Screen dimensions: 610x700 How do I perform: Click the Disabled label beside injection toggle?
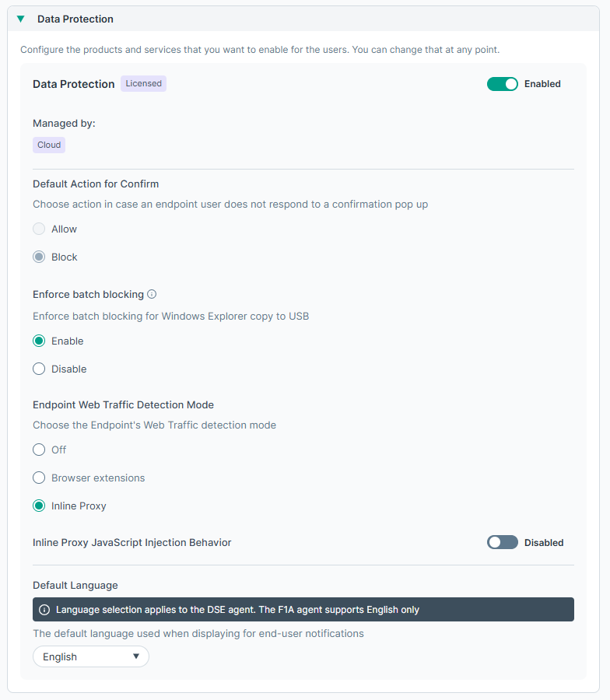tap(544, 543)
